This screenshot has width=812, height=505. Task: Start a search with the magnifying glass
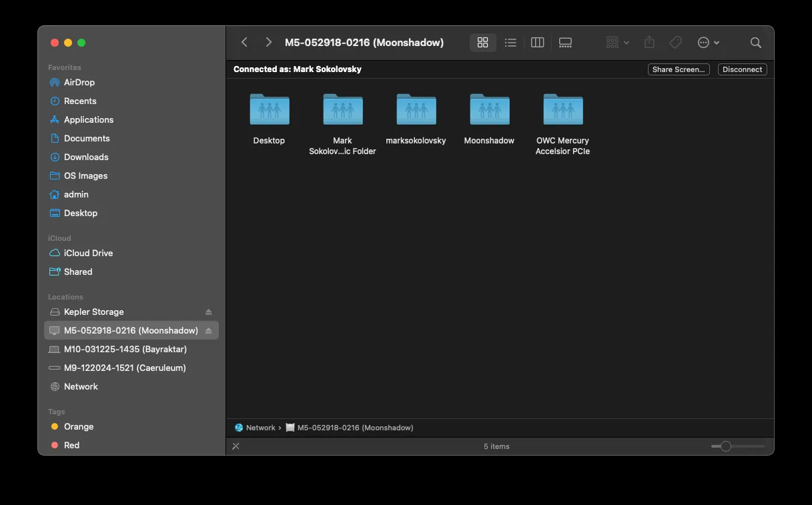(755, 42)
